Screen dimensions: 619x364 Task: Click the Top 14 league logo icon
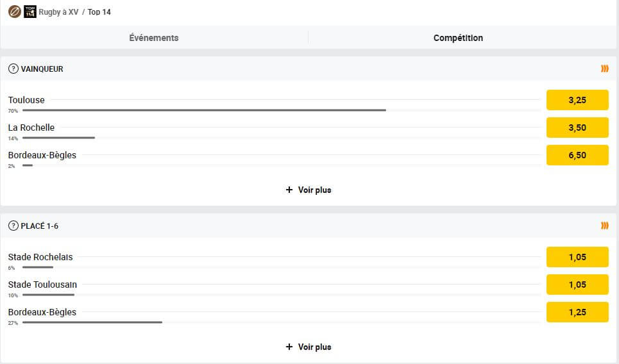point(30,12)
